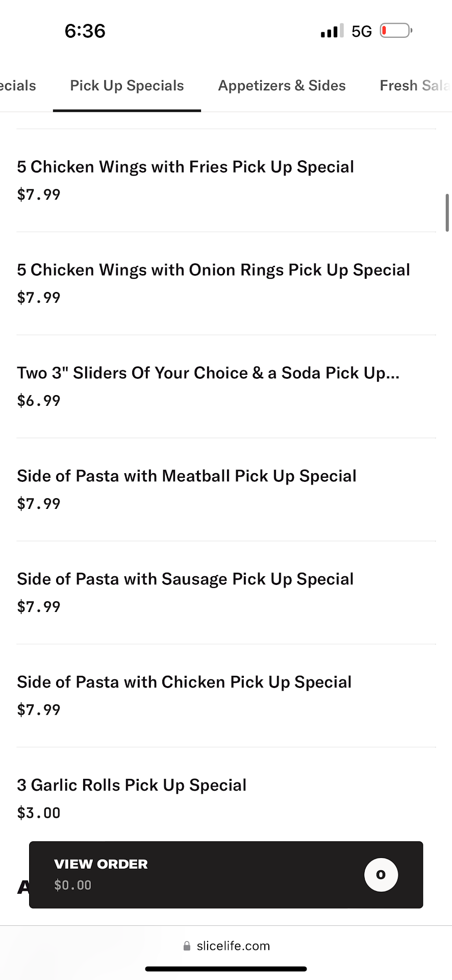
Task: Add the 3 Garlic Rolls special
Action: tap(132, 786)
